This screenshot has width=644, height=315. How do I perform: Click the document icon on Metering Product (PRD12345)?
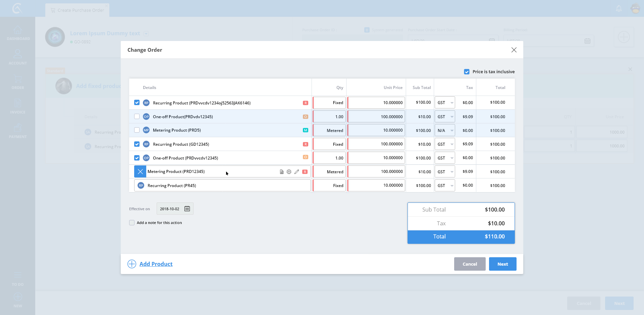pos(281,172)
